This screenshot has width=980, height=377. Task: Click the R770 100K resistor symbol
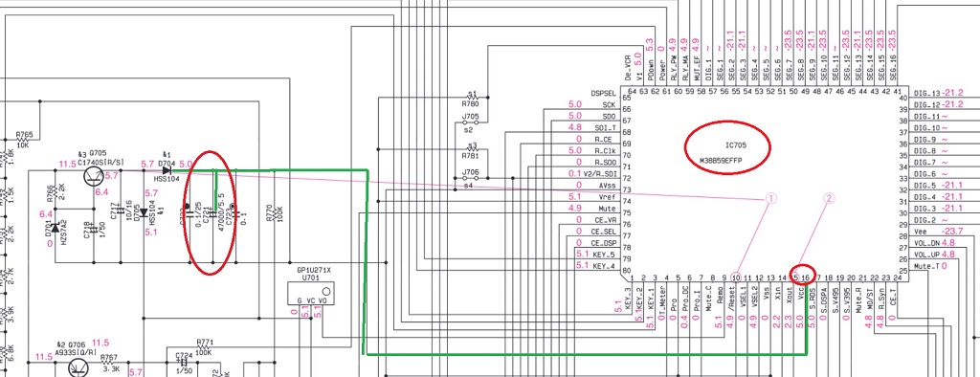point(275,213)
